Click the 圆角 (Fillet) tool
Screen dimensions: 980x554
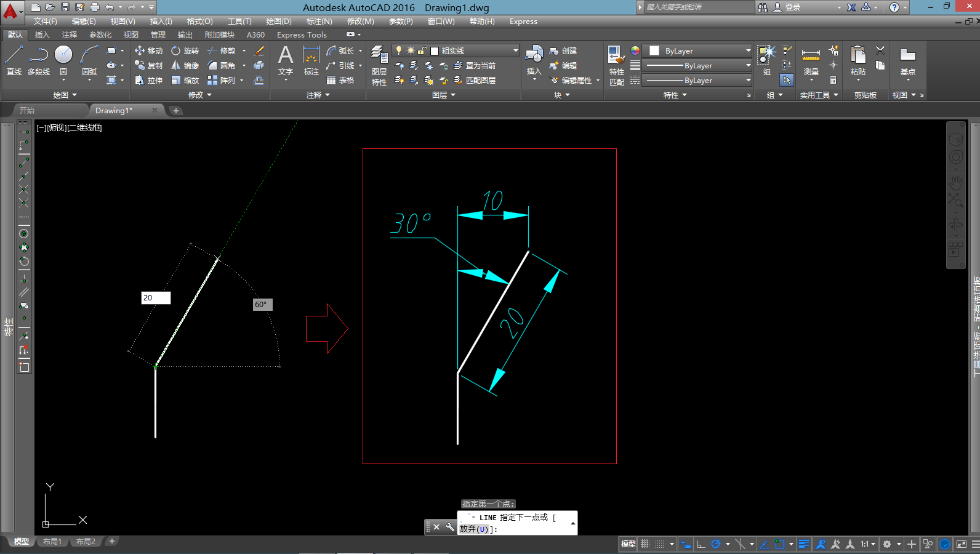(x=221, y=66)
